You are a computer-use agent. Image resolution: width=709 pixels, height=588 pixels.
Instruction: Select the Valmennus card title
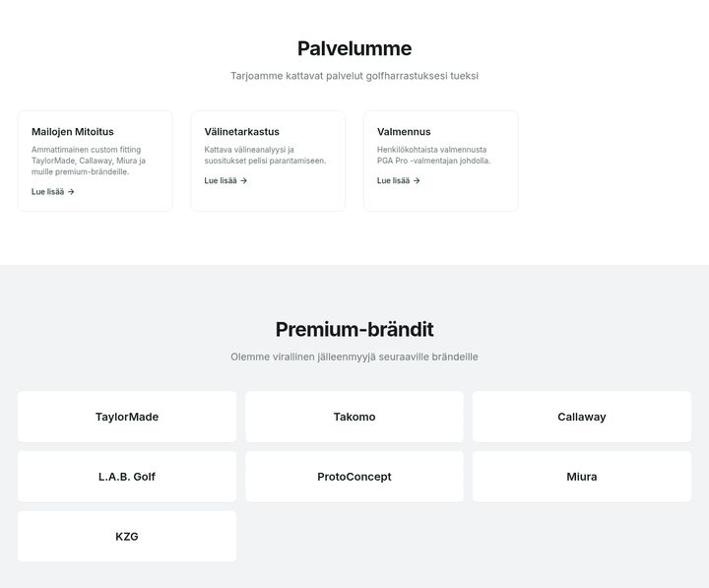tap(404, 132)
